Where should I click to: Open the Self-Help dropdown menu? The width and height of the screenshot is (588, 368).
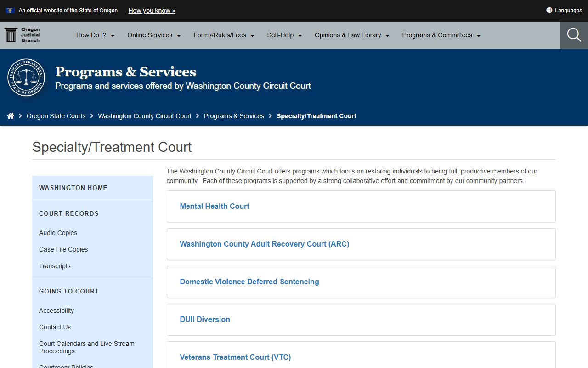(285, 35)
